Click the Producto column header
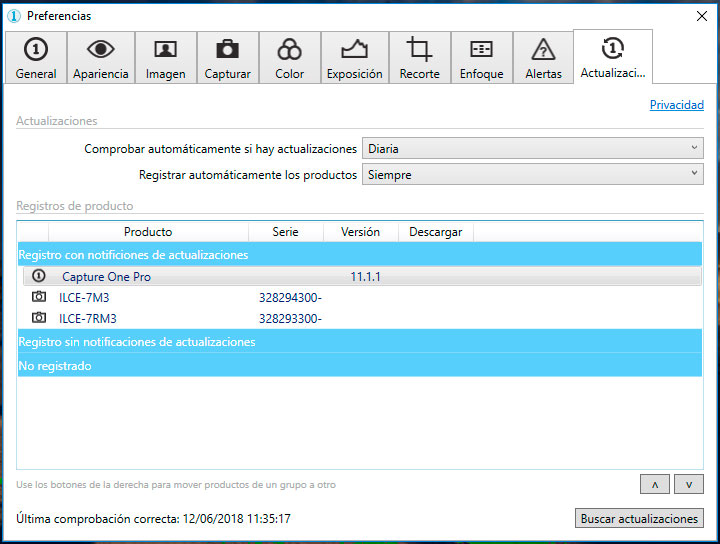 pos(147,232)
